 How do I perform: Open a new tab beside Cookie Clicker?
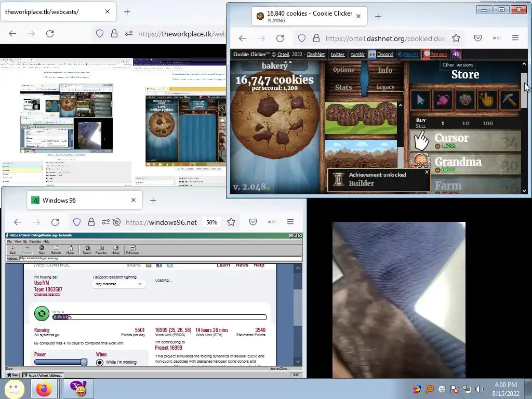[x=378, y=16]
